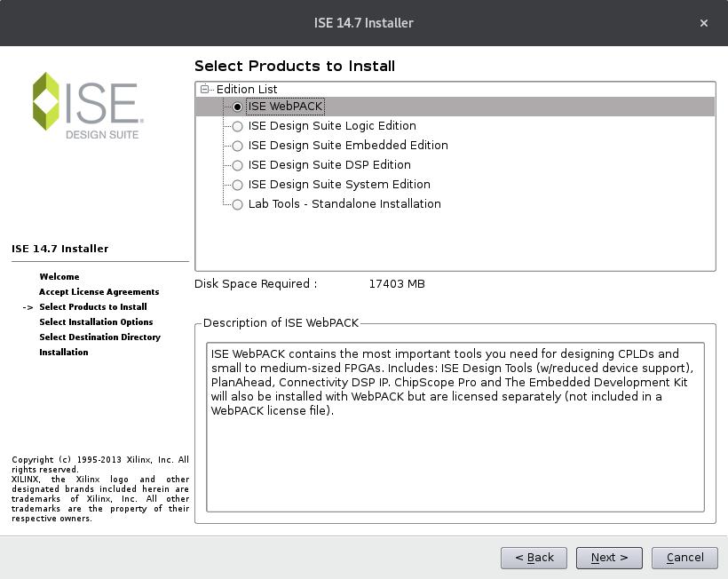Click the 'Edition List' tree label
This screenshot has width=728, height=579.
coord(247,89)
